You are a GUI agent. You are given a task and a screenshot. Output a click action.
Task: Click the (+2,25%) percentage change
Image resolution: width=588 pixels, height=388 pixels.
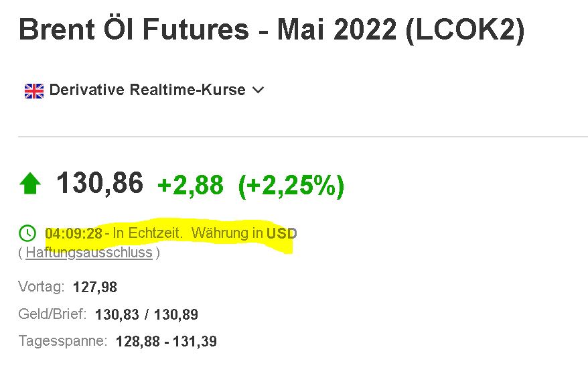pos(291,186)
